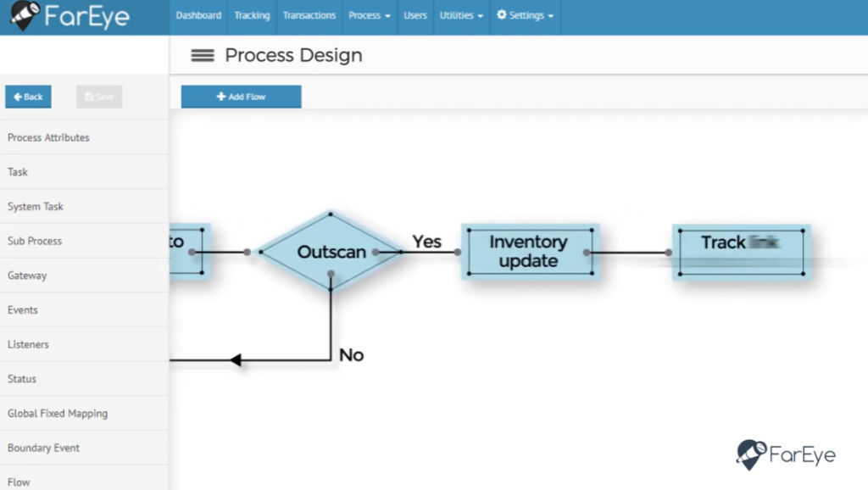
Task: Select the Inventory update task box
Action: [x=528, y=252]
